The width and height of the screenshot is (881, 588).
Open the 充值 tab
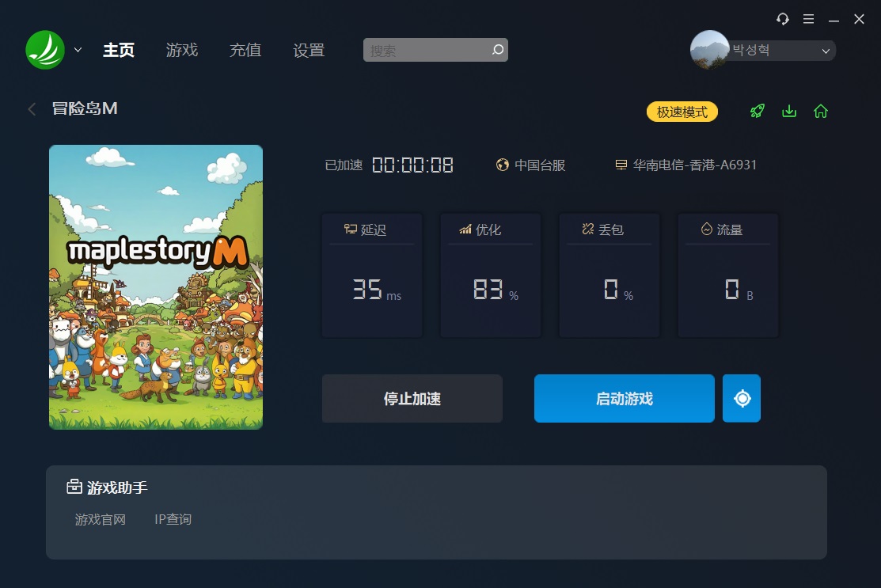click(x=245, y=50)
